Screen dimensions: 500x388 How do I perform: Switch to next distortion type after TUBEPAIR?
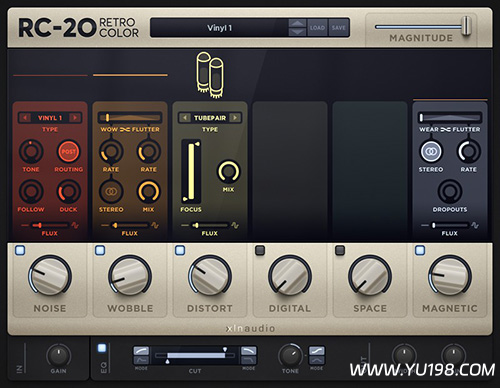pyautogui.click(x=235, y=118)
